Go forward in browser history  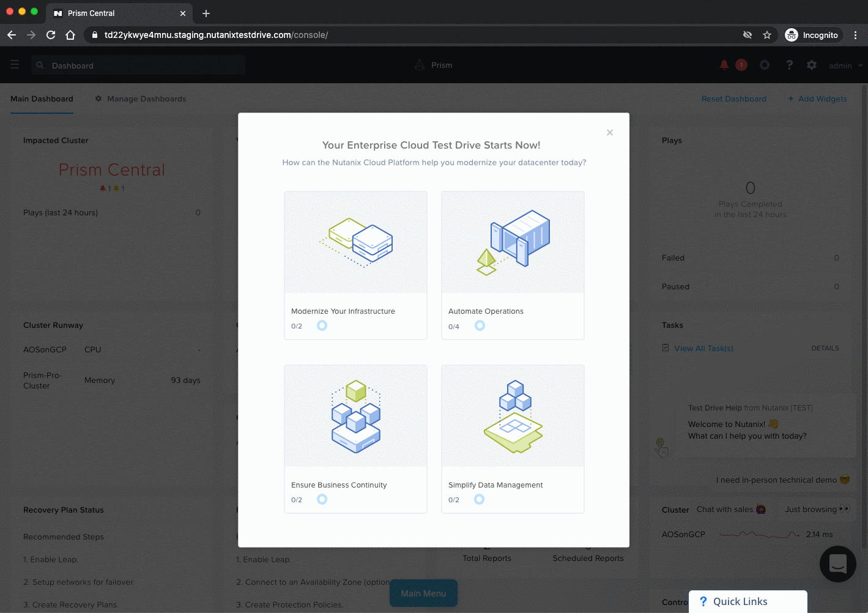[x=31, y=35]
